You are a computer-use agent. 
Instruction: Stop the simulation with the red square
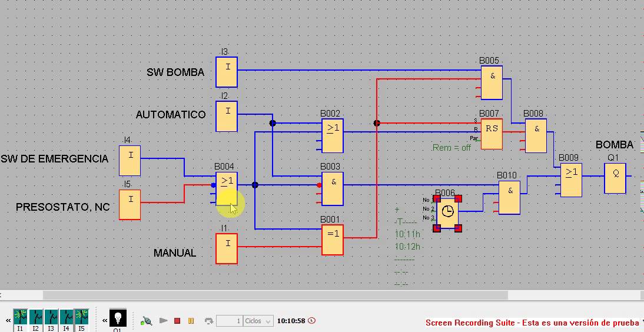coord(177,320)
